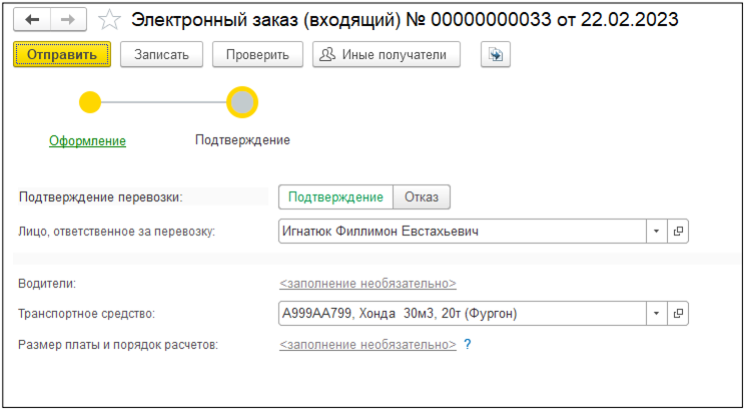Click the Записать button
This screenshot has width=744, height=409.
point(162,55)
